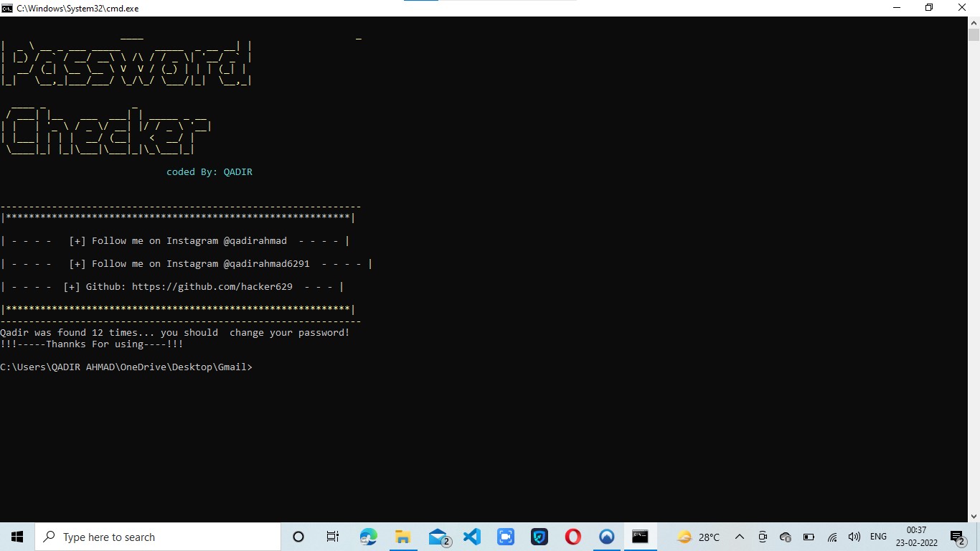Launch Microsoft Edge browser
The height and width of the screenshot is (551, 980).
[x=368, y=537]
